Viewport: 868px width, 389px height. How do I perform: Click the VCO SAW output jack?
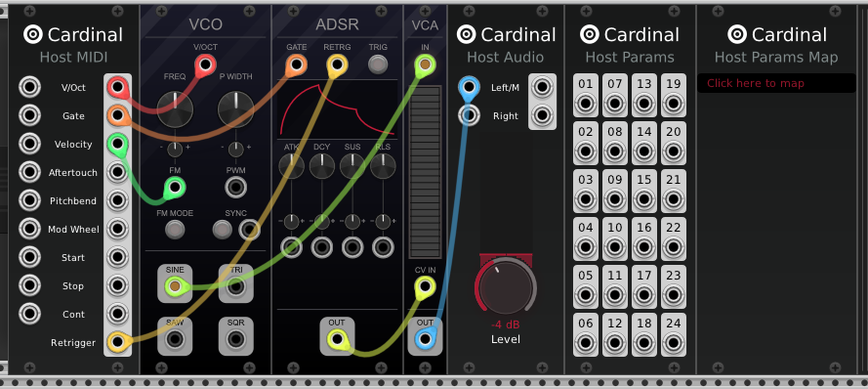point(175,338)
